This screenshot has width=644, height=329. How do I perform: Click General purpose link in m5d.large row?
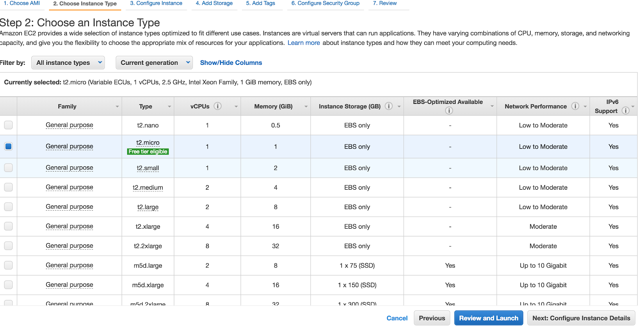[x=69, y=265]
